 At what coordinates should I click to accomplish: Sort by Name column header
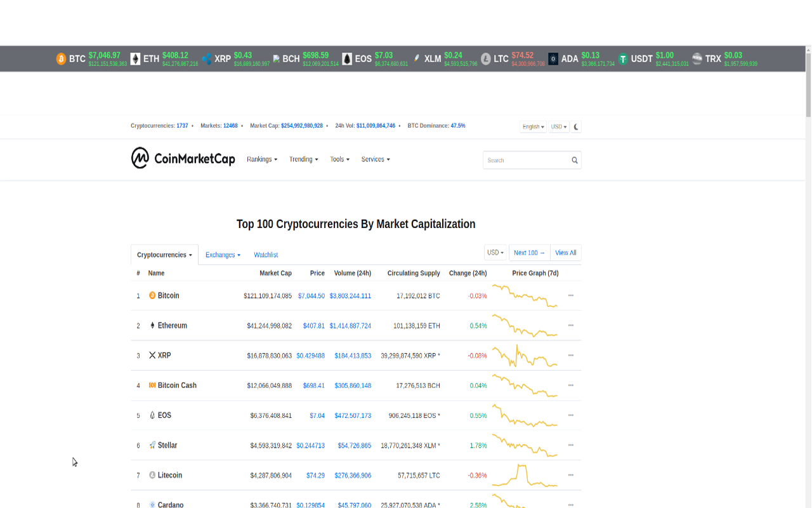(156, 273)
